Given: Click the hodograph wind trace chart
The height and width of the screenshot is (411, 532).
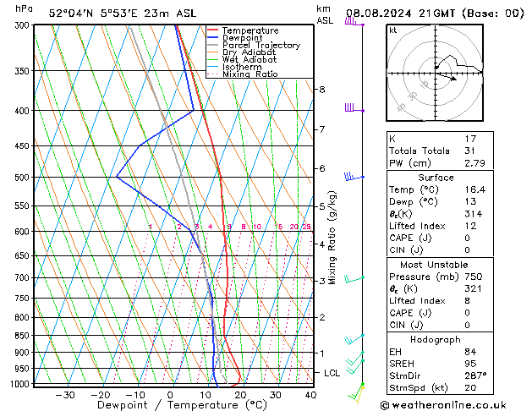Looking at the screenshot, I should [435, 73].
